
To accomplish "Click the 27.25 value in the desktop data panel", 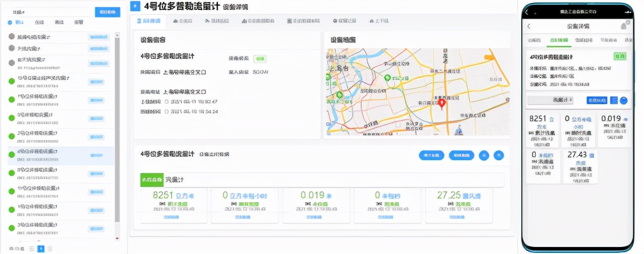I will point(450,195).
